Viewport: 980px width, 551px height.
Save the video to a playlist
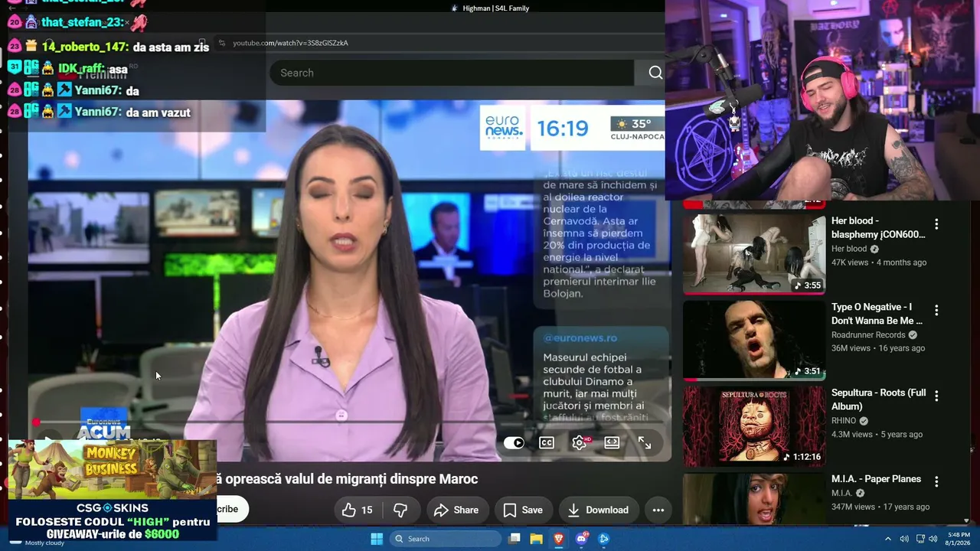coord(524,510)
